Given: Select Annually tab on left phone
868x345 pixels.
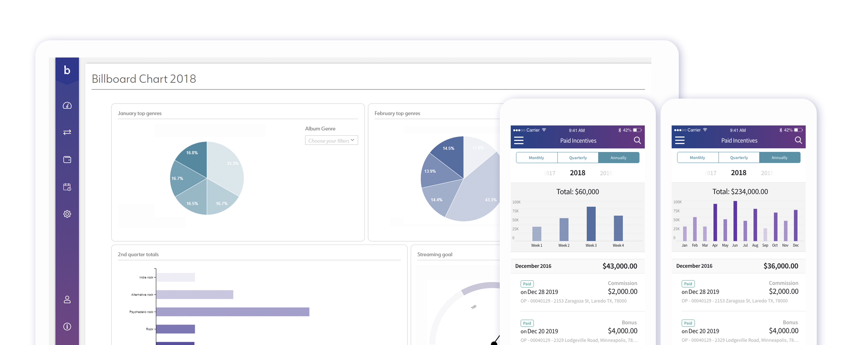Looking at the screenshot, I should pos(619,157).
